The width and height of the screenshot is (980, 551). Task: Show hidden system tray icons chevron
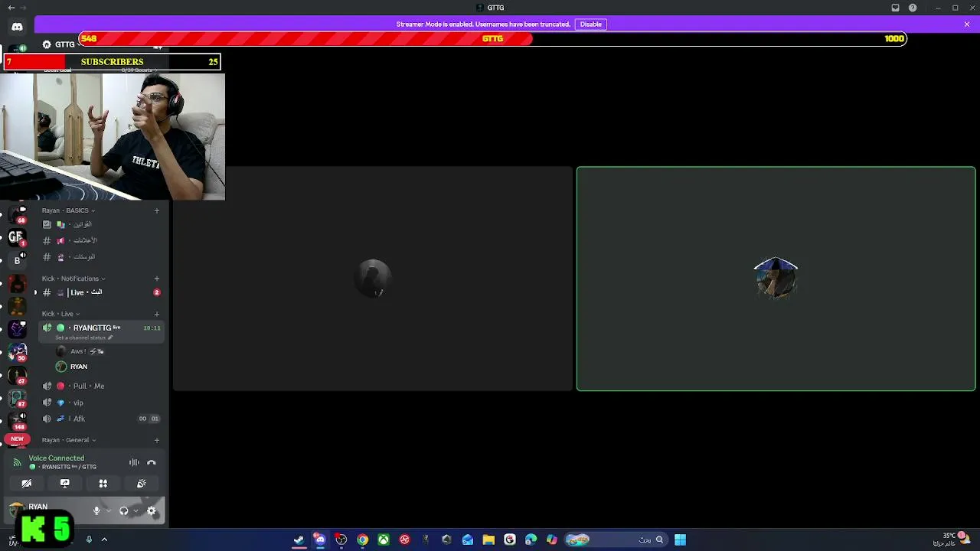pos(104,540)
